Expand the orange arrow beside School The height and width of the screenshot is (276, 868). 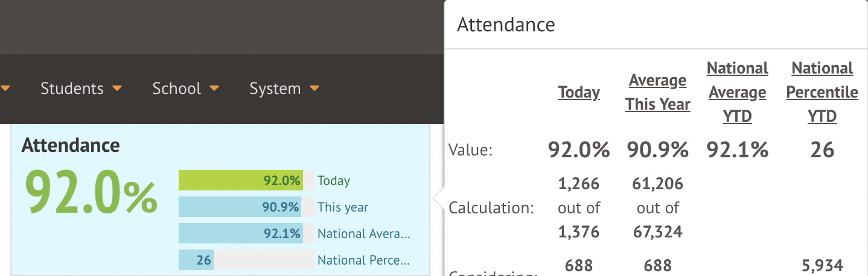coord(214,89)
